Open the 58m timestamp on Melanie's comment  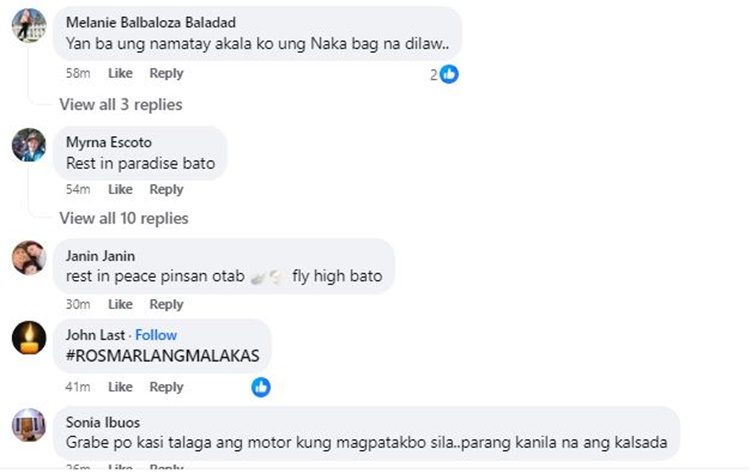(78, 73)
